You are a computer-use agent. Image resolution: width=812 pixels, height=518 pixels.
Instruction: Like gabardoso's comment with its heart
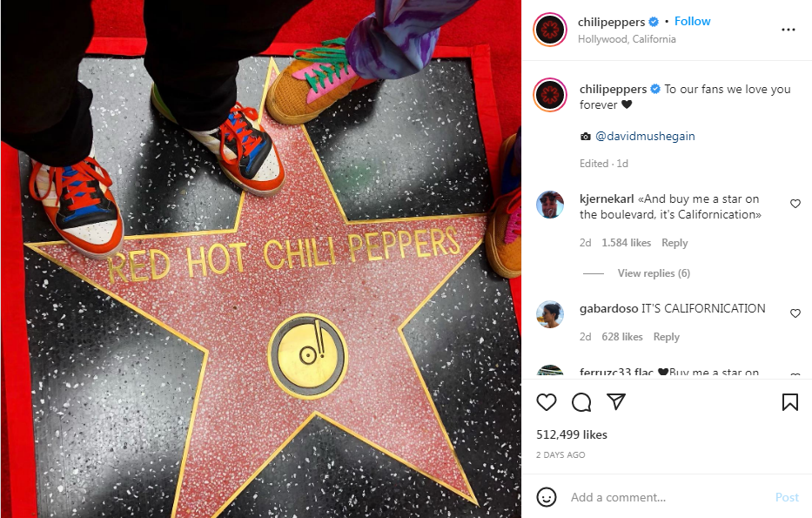pos(795,313)
